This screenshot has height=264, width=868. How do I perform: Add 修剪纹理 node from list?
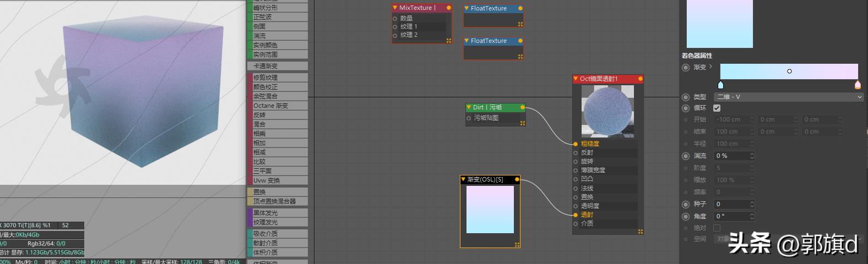pyautogui.click(x=278, y=78)
